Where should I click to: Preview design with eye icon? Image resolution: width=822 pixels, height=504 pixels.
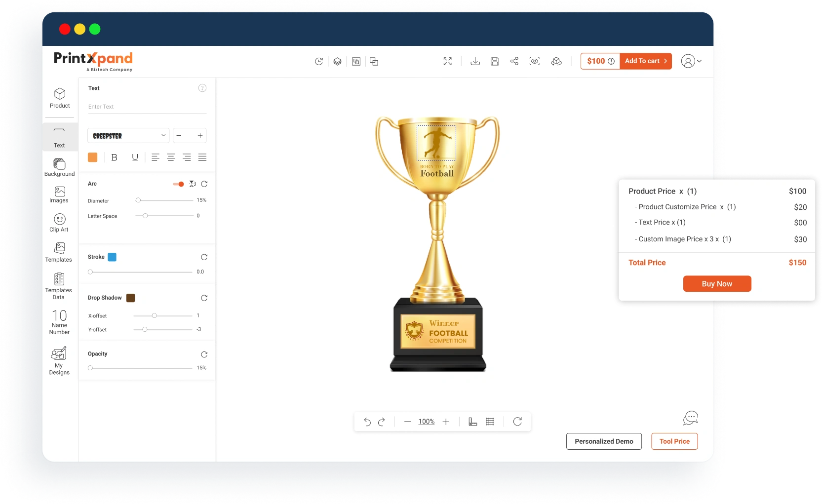coord(535,61)
